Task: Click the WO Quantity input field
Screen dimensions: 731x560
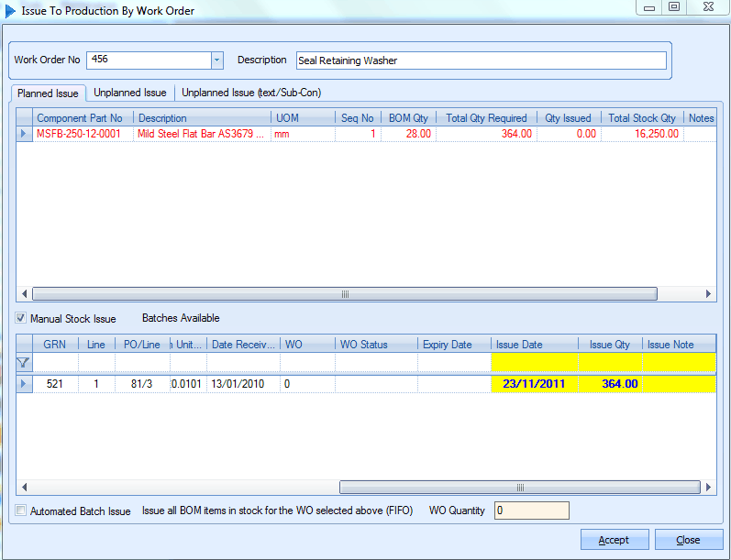Action: point(531,511)
